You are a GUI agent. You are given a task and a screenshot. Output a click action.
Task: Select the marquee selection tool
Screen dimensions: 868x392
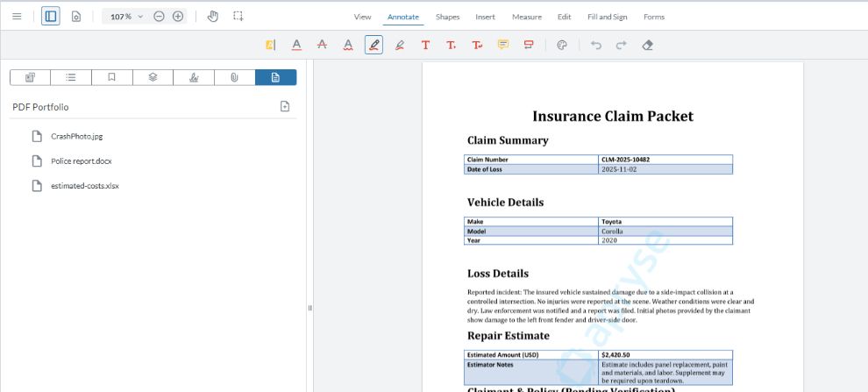pos(238,17)
